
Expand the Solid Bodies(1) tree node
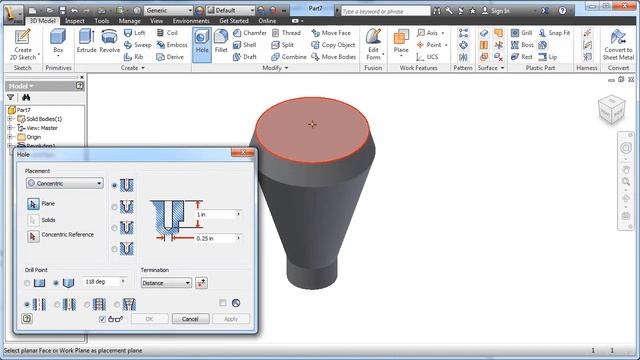11,119
